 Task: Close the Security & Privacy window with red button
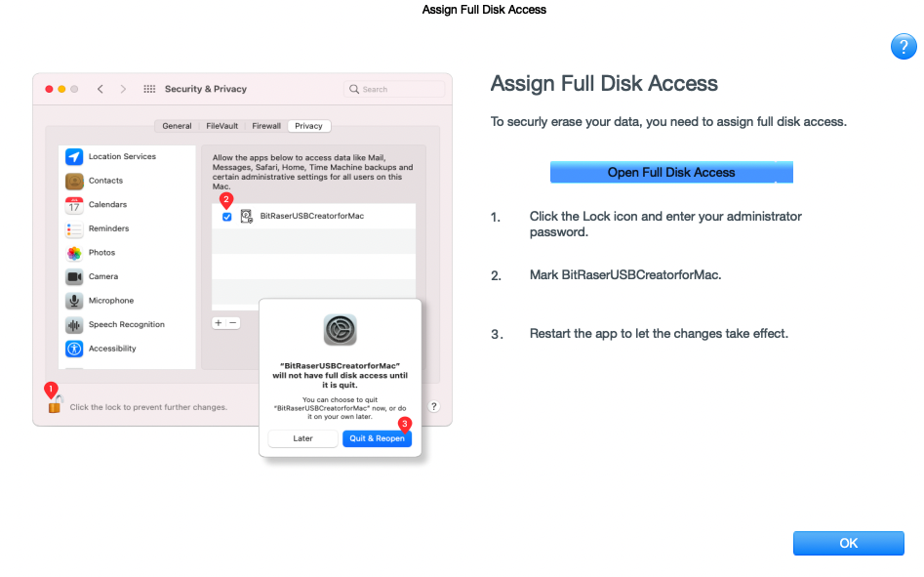[49, 89]
